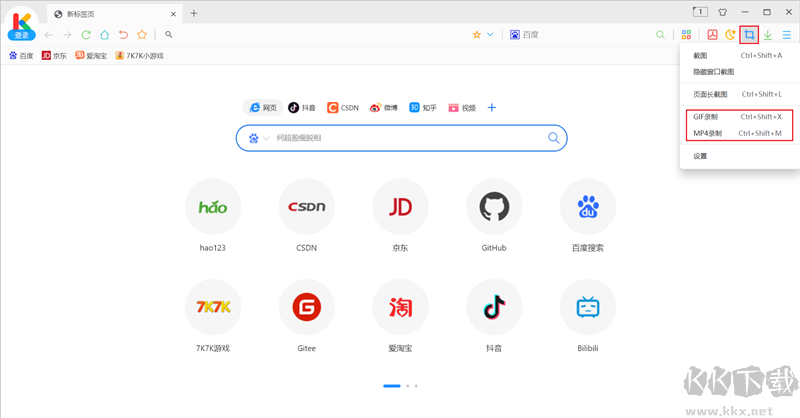The width and height of the screenshot is (800, 418).
Task: Open the tab count window icon
Action: point(700,12)
